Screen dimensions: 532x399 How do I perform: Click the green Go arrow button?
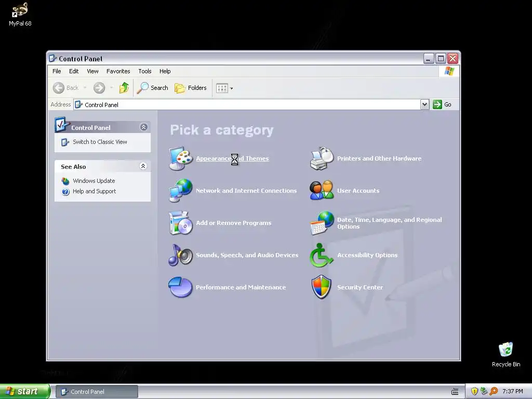437,104
